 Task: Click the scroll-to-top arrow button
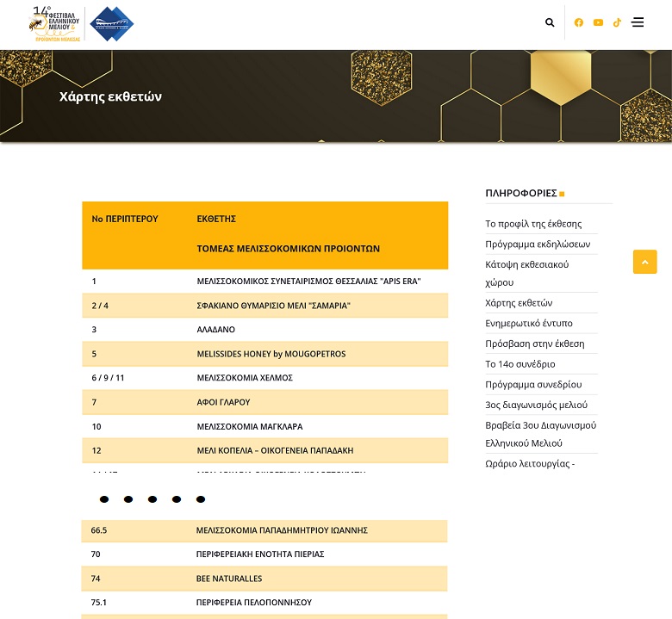point(644,262)
